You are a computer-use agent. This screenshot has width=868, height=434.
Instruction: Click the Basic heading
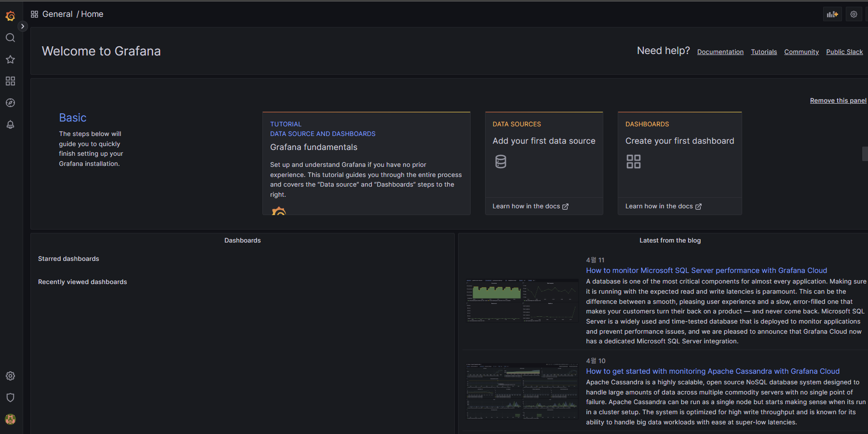(x=73, y=118)
